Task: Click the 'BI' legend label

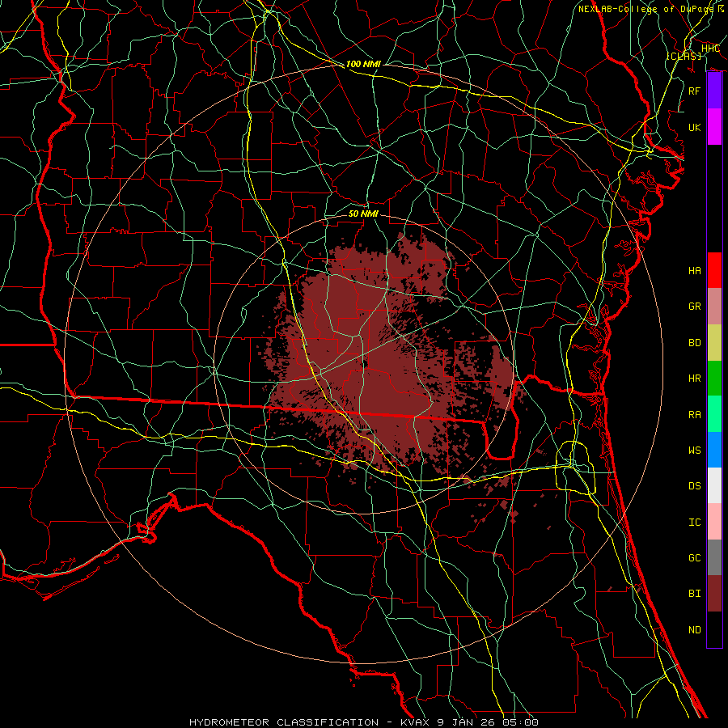Action: point(695,594)
